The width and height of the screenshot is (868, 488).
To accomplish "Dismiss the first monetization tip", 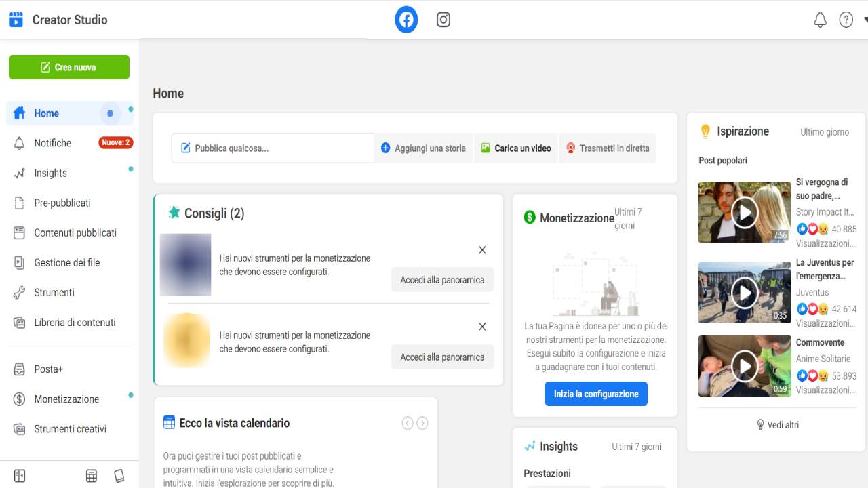I will (482, 250).
